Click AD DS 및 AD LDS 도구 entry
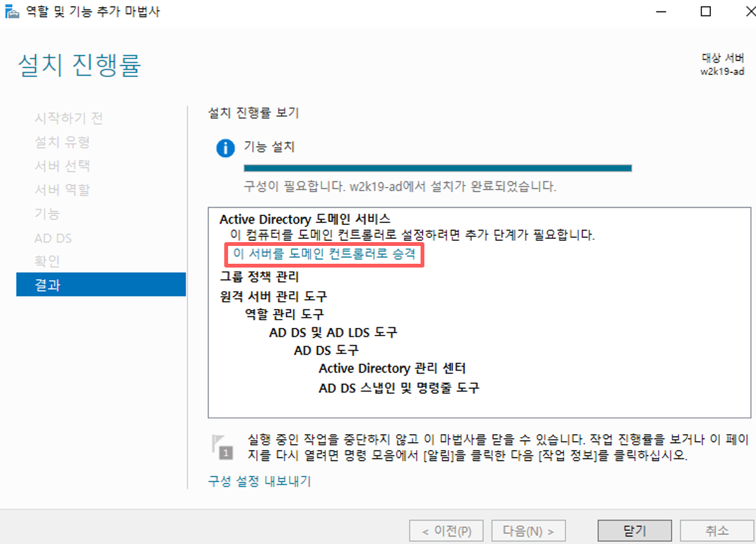The width and height of the screenshot is (756, 544). (333, 332)
